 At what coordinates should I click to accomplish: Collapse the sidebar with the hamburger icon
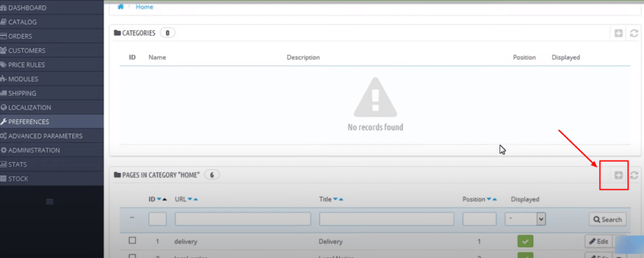pyautogui.click(x=50, y=202)
